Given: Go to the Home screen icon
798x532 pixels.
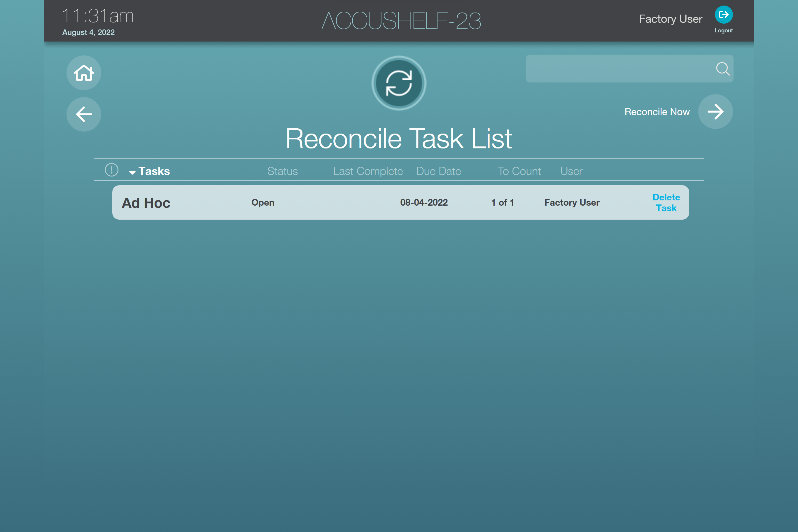Looking at the screenshot, I should (x=84, y=73).
